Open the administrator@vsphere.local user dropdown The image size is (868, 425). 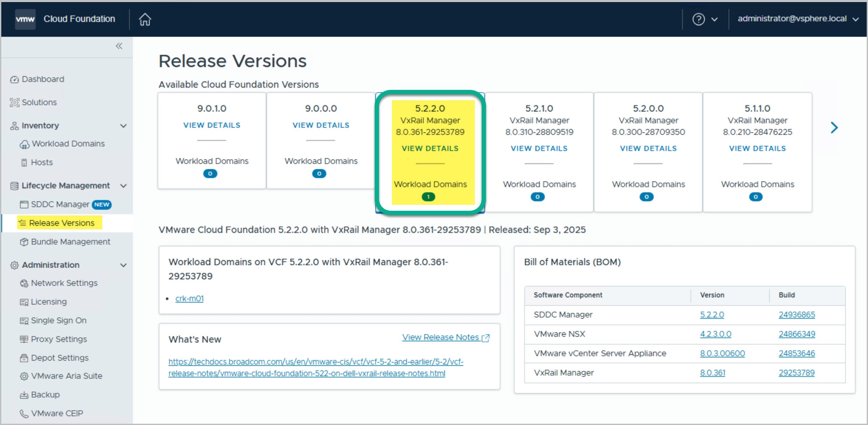coord(798,19)
